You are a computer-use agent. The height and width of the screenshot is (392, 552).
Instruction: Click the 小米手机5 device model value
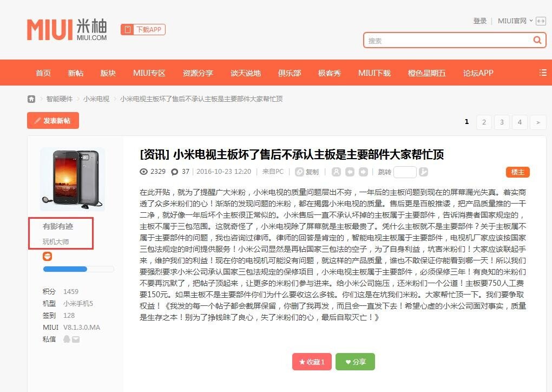[x=78, y=303]
